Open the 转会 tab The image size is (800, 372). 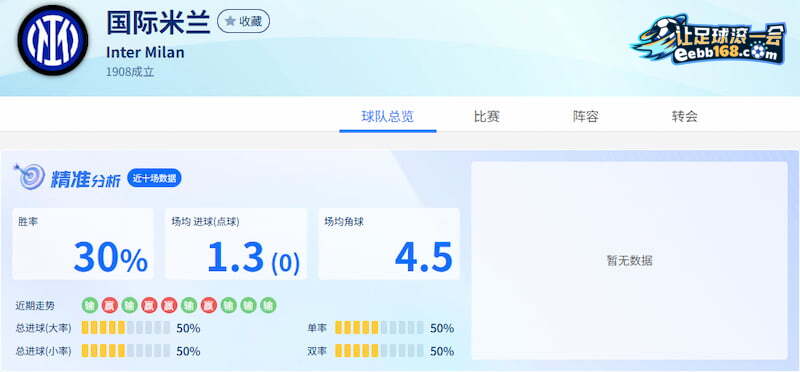click(685, 116)
